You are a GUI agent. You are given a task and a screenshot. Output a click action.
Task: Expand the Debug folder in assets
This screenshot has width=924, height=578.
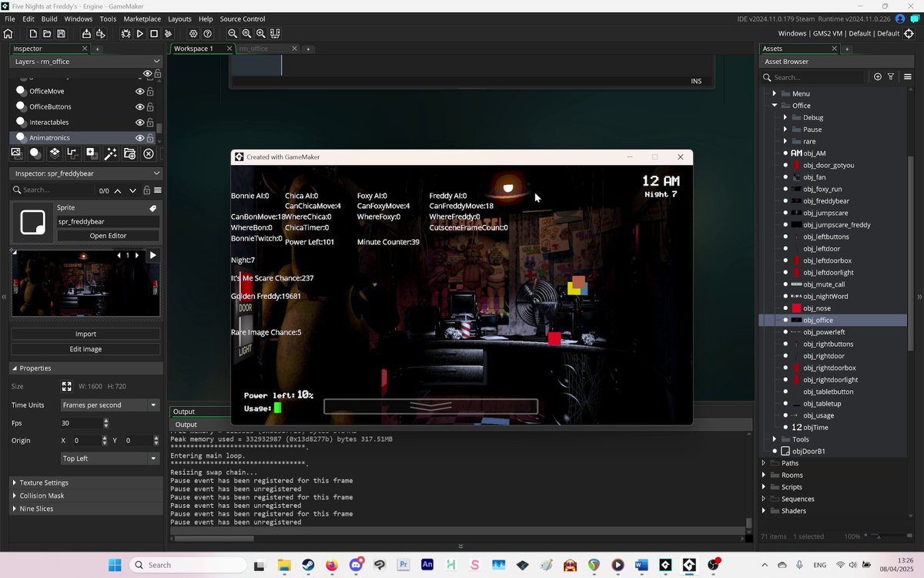tap(785, 117)
